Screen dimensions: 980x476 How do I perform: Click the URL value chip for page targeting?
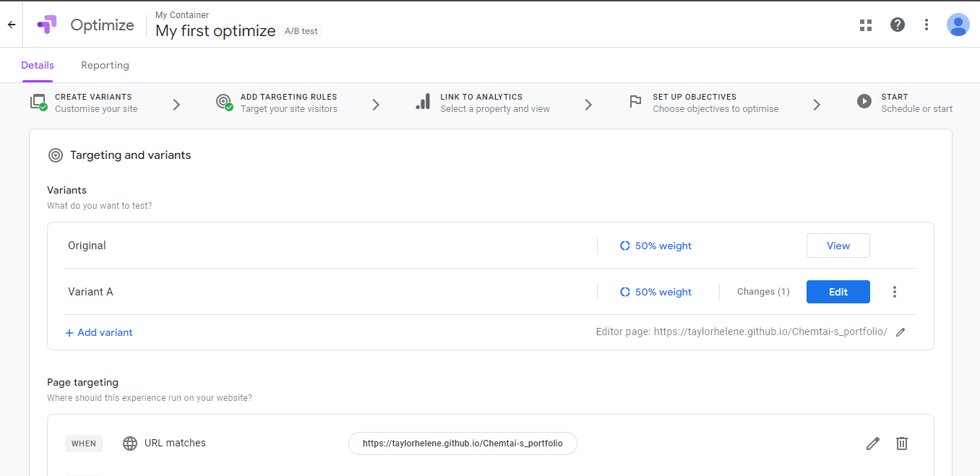463,443
